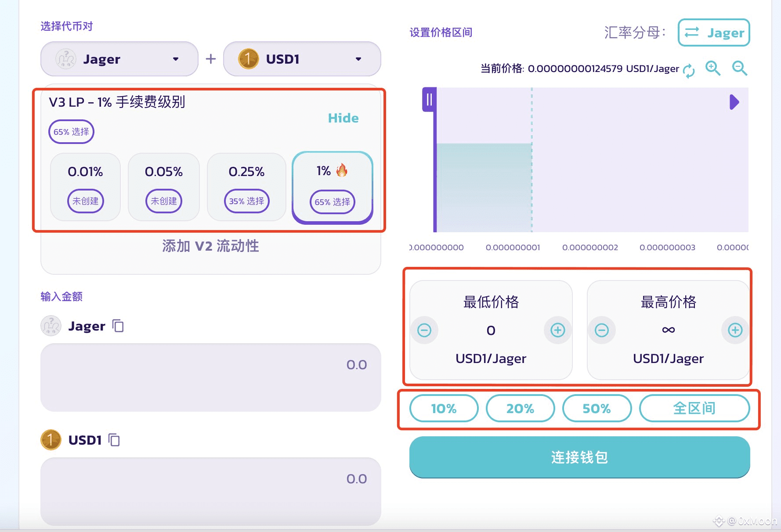Increase the 最高价格 plus button

[x=735, y=330]
